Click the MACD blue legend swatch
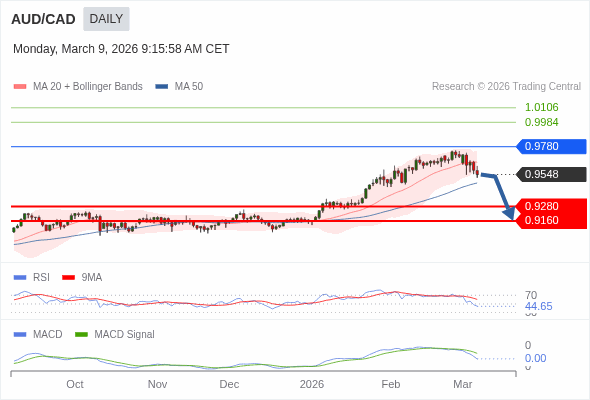Screen dimensions: 590x400 (20, 335)
